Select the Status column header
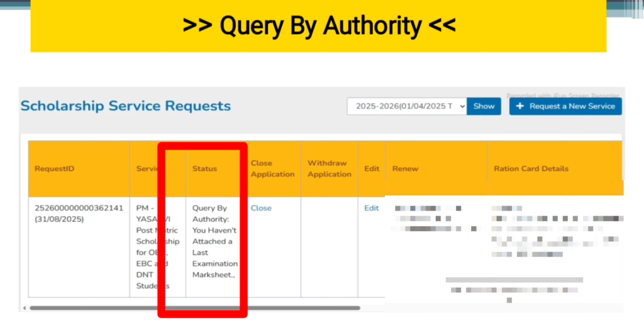This screenshot has height=328, width=644. click(x=204, y=168)
